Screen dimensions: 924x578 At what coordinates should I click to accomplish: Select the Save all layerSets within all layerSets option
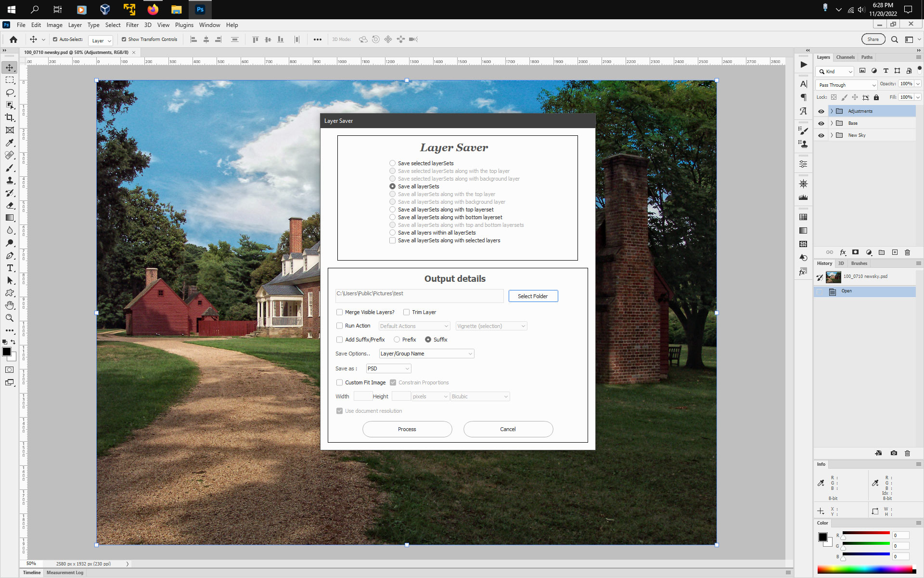click(x=393, y=232)
